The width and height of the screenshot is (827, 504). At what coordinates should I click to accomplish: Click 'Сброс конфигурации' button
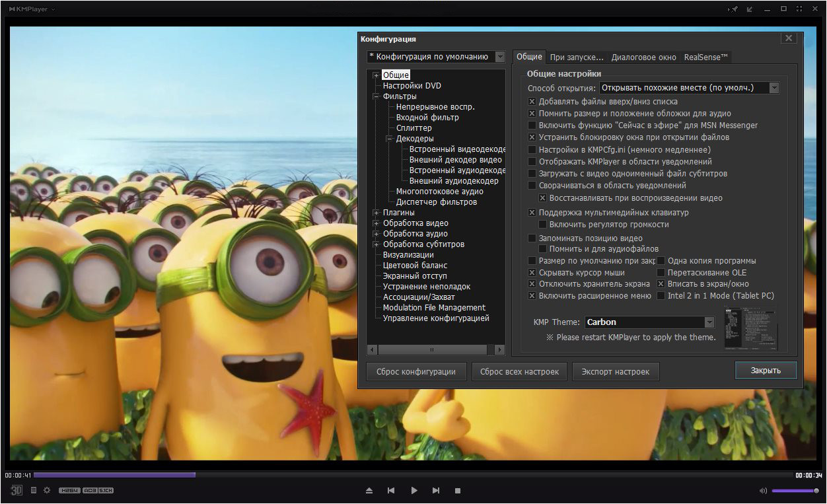(x=416, y=371)
